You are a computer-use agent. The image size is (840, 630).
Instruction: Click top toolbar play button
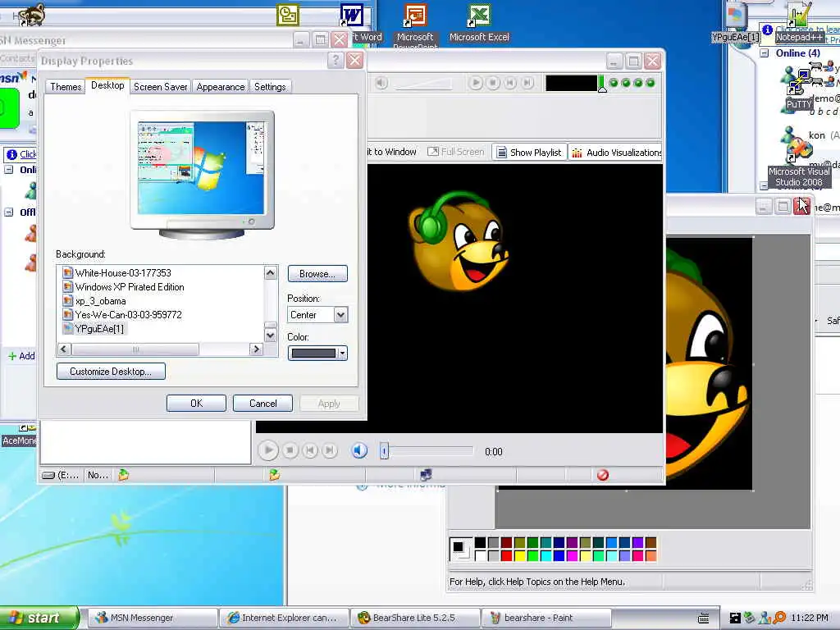[475, 83]
